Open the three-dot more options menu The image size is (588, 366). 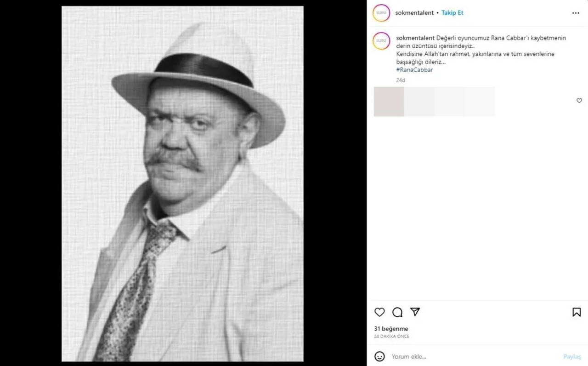tap(576, 13)
